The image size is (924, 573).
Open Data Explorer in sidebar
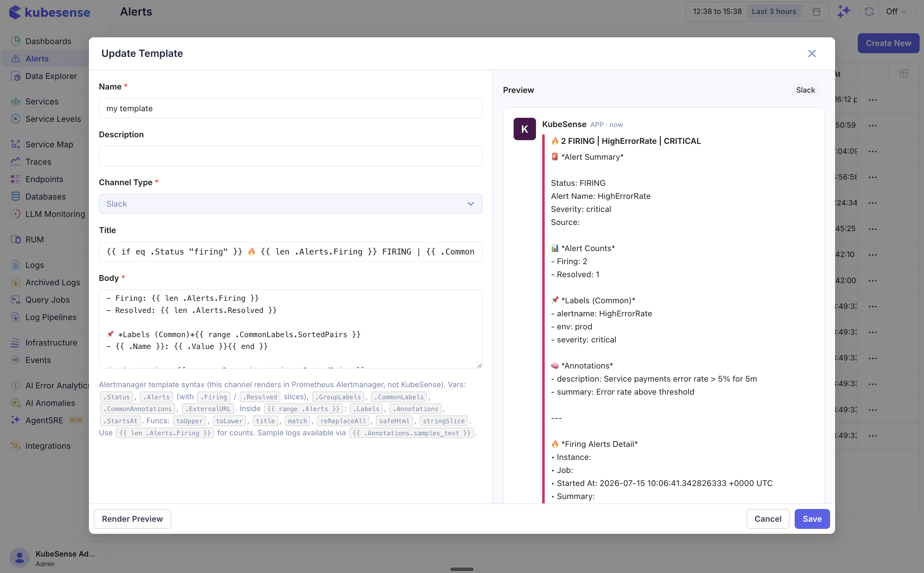coord(51,76)
